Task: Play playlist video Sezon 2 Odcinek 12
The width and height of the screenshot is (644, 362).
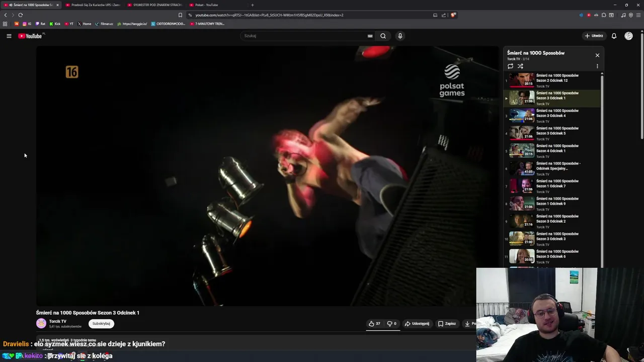Action: tap(552, 80)
